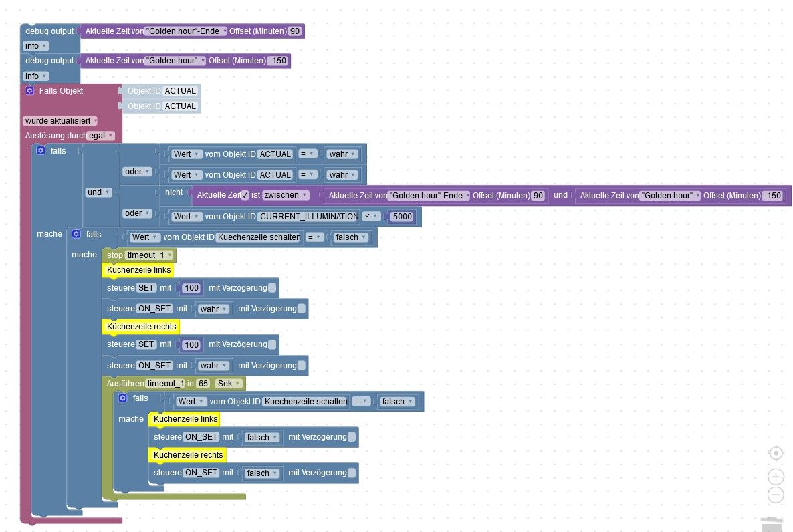Open Wert dropdown in the CURRENT_ILLUMINATION row
This screenshot has width=793, height=532.
[x=186, y=216]
